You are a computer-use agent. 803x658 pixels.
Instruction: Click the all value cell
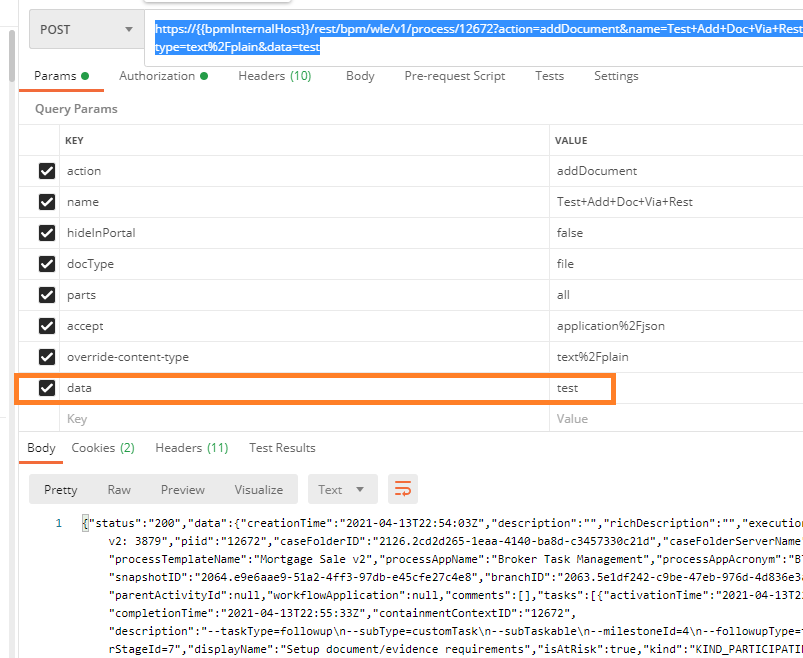(677, 295)
